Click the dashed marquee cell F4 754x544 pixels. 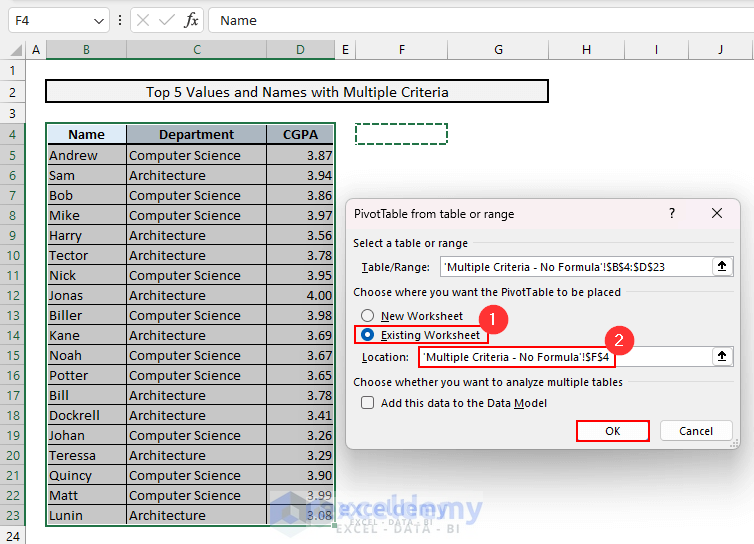402,134
